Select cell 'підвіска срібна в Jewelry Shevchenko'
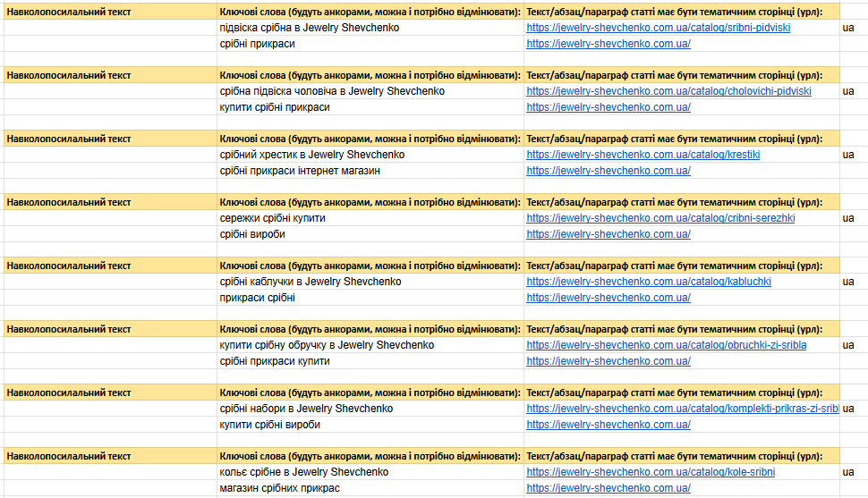Image resolution: width=868 pixels, height=498 pixels. 370,28
